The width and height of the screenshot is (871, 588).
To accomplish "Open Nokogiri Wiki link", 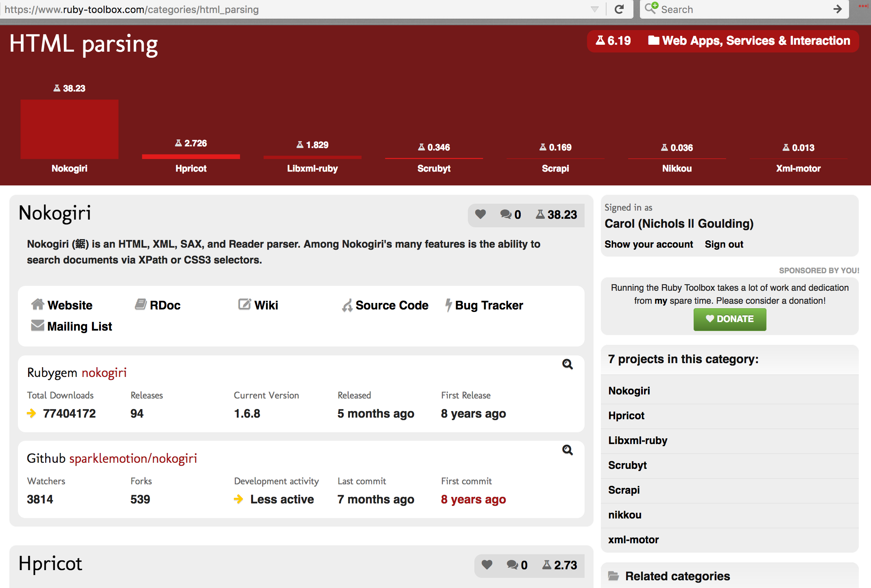I will (x=258, y=305).
